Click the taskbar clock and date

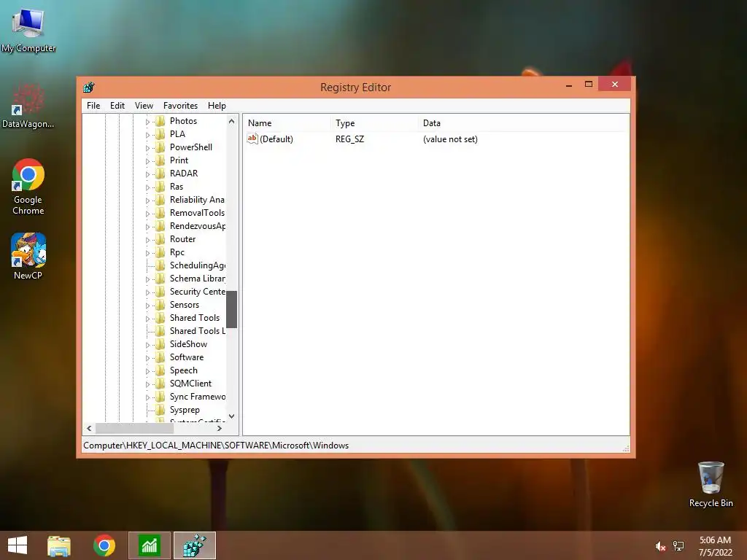point(715,546)
